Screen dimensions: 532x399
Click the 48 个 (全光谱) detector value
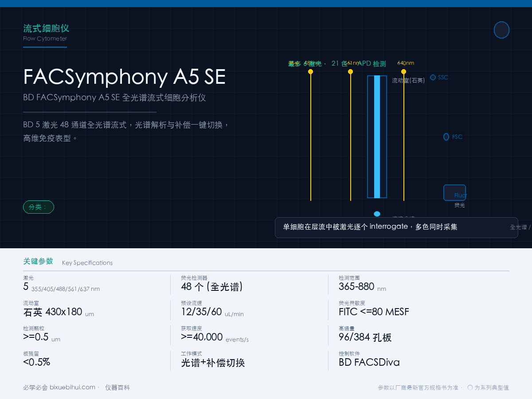click(212, 287)
